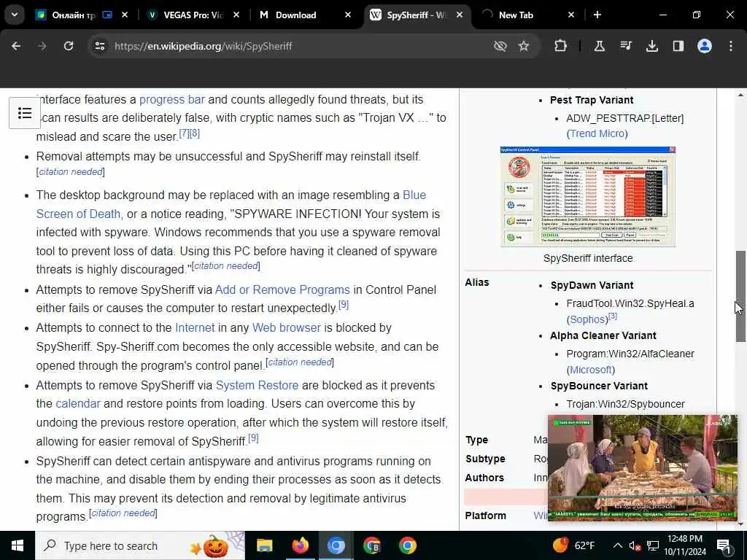
Task: Open the blue Chromium taskbar icon
Action: pos(336,545)
